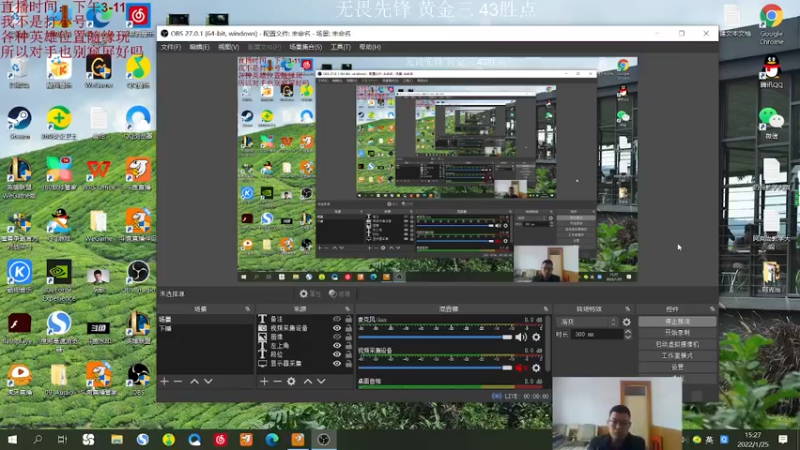Click the 300 ms duration field
Viewport: 800px width, 450px height.
(x=597, y=334)
